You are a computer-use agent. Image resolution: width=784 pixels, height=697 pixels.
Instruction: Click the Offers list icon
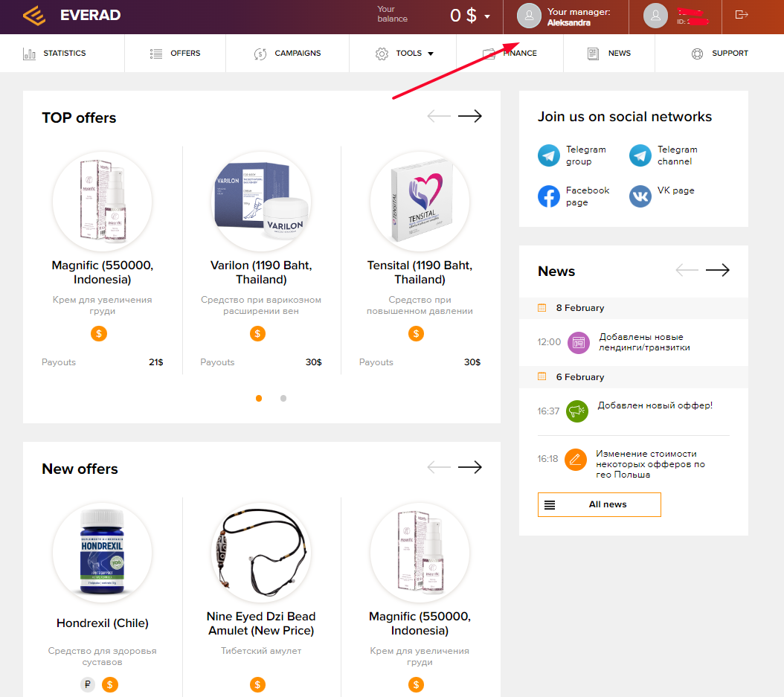156,54
